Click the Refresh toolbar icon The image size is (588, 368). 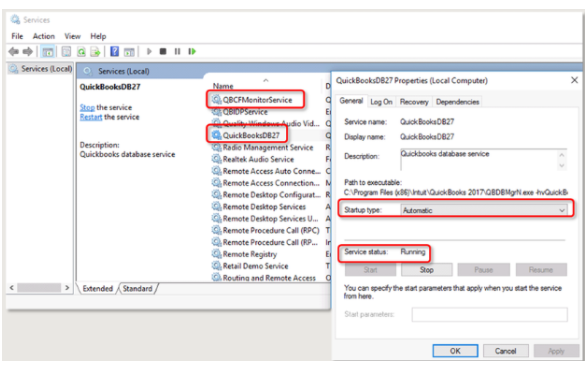click(81, 51)
